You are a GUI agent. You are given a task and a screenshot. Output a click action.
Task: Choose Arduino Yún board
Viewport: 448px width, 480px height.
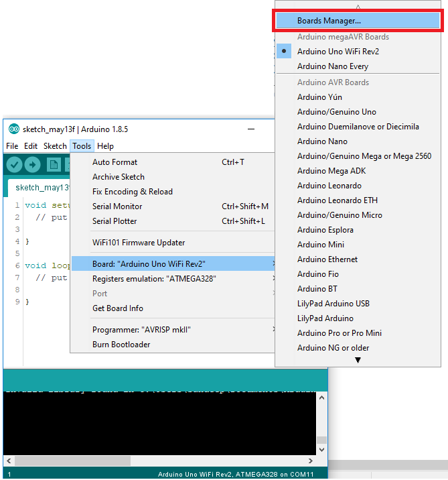(358, 97)
